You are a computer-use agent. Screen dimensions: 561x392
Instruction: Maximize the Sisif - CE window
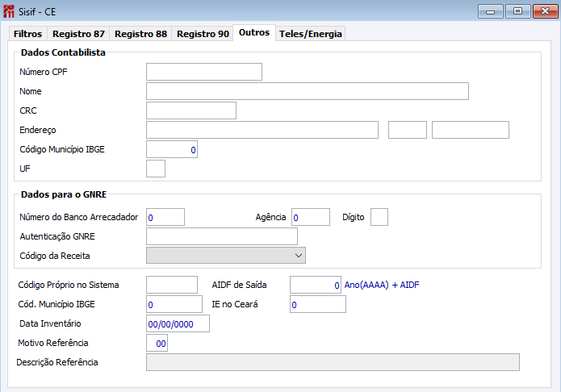click(517, 11)
